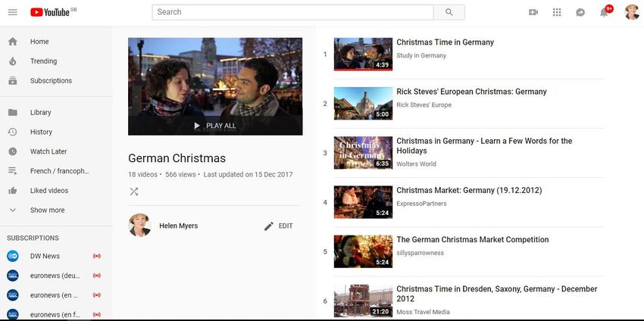Click live indicator beside euronews (deu...)
This screenshot has height=321, width=644.
(97, 276)
